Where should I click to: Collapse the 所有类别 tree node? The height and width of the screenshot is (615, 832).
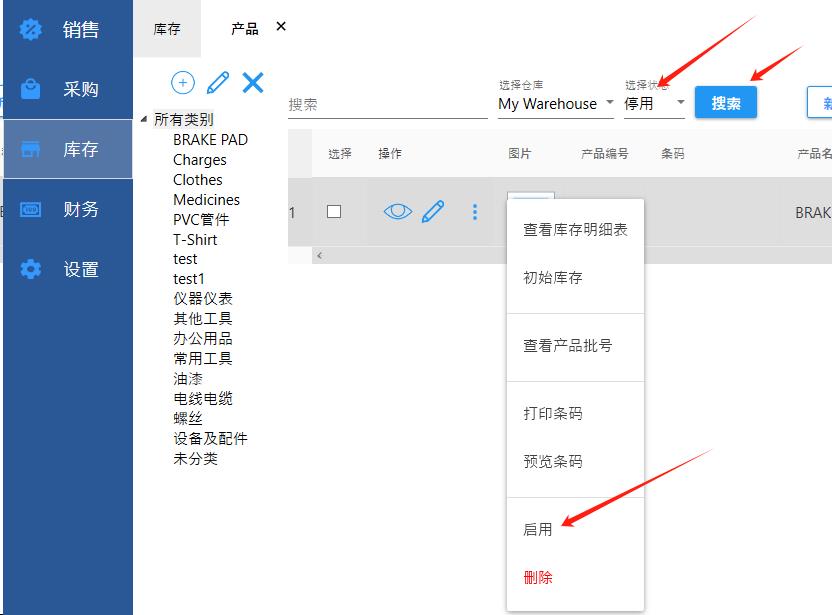click(x=144, y=120)
